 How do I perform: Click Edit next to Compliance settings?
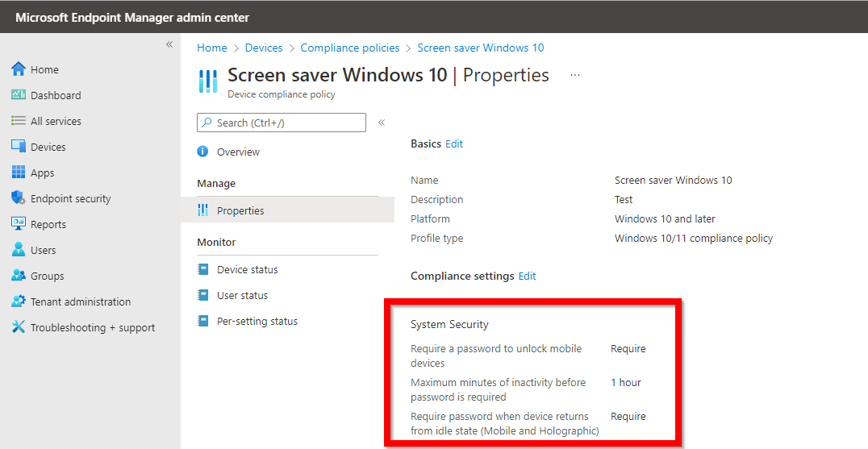coord(527,276)
